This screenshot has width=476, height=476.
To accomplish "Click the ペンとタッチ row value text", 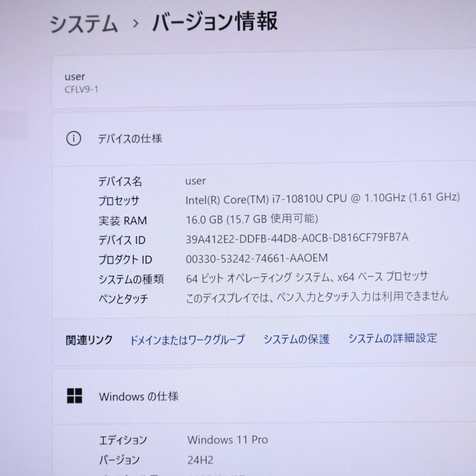I will pyautogui.click(x=317, y=296).
